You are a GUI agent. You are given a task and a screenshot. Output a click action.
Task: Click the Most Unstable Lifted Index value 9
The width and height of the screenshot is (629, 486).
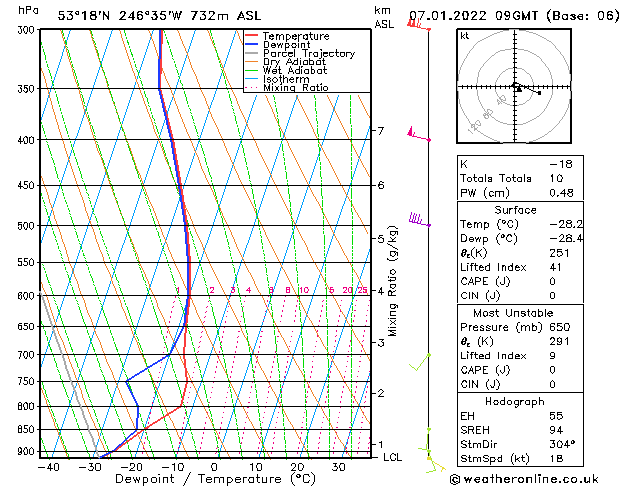point(552,356)
